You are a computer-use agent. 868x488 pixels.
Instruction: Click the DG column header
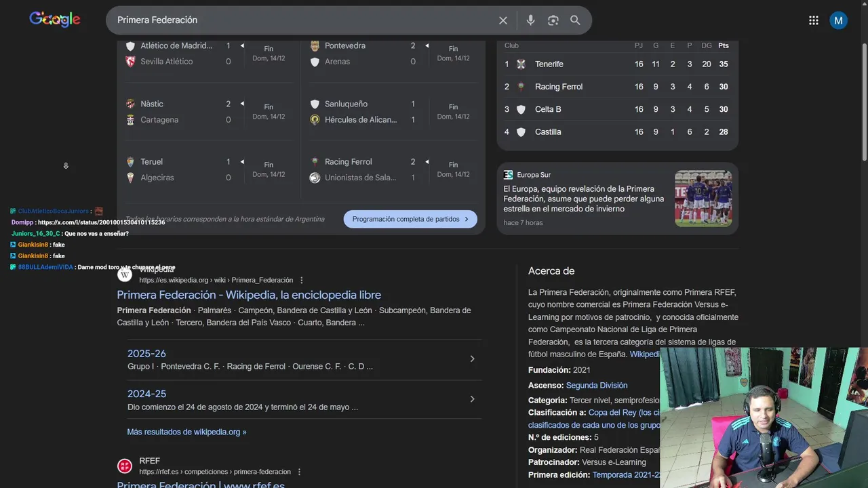(x=707, y=45)
